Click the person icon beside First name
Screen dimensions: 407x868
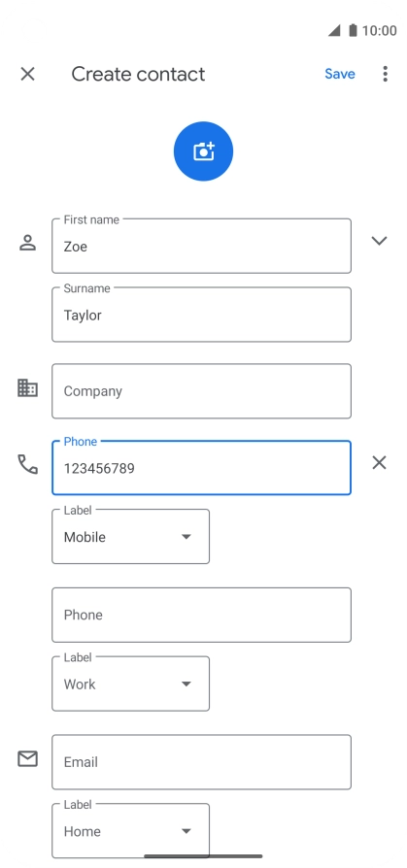(x=28, y=243)
